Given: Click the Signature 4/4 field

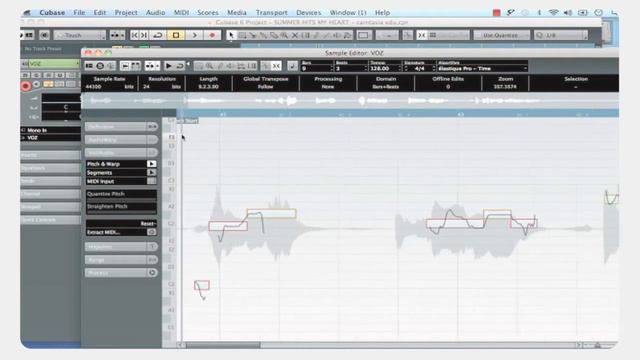Looking at the screenshot, I should point(419,69).
